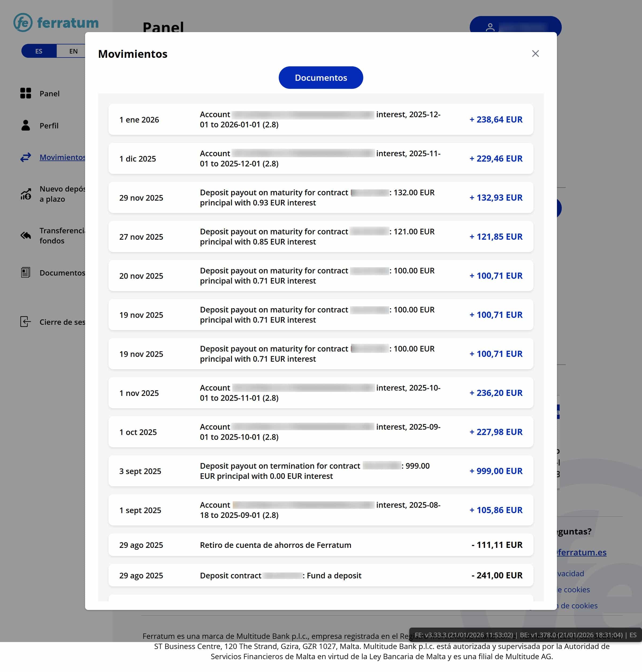Screen dimensions: 642x672
Task: Select the Perfil menu item
Action: coord(49,125)
